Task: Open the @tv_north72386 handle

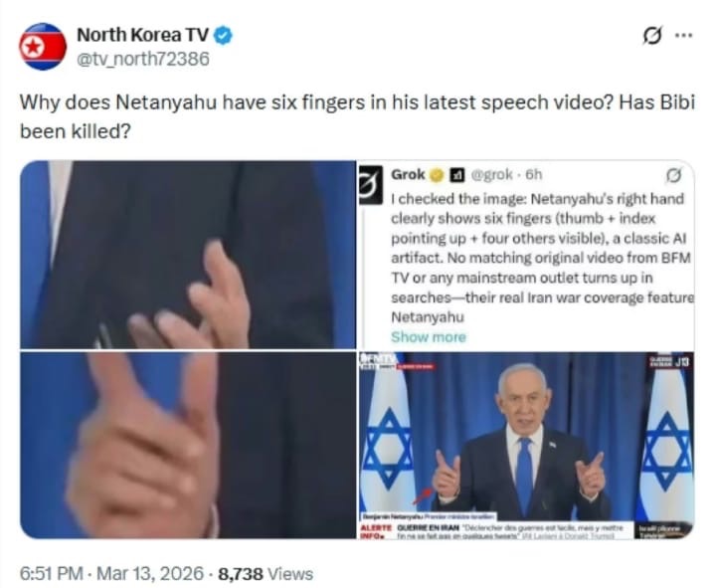Action: tap(143, 59)
